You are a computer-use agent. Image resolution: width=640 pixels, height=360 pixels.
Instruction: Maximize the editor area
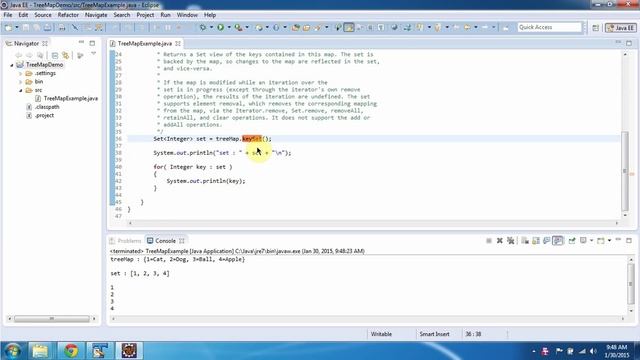629,43
